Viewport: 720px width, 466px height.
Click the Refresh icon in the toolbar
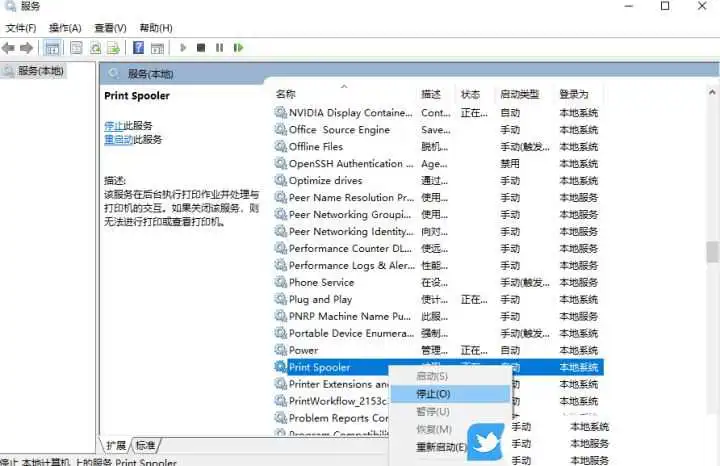point(96,48)
